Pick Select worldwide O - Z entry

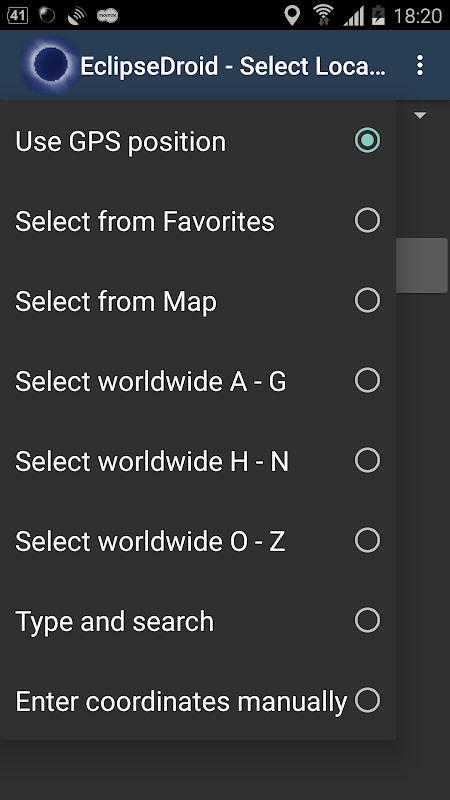coord(198,541)
